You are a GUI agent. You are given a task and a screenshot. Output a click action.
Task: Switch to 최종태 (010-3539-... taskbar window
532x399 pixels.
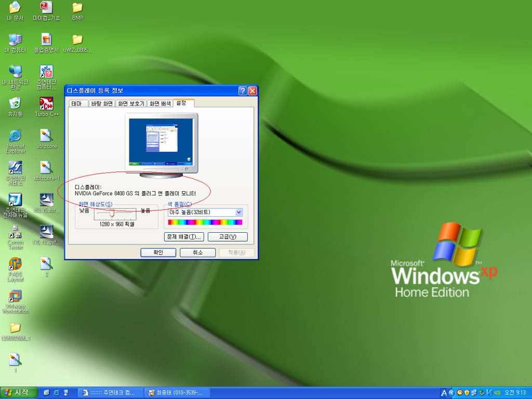(x=177, y=393)
